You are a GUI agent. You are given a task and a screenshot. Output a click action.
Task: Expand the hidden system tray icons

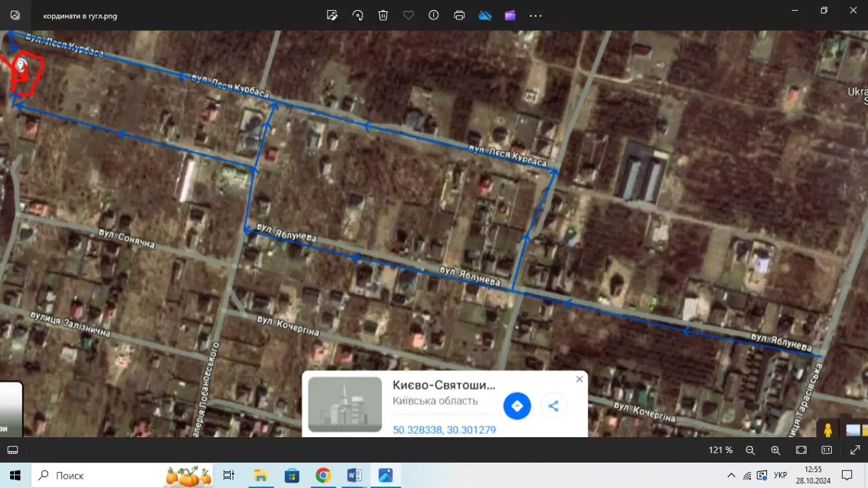click(731, 475)
